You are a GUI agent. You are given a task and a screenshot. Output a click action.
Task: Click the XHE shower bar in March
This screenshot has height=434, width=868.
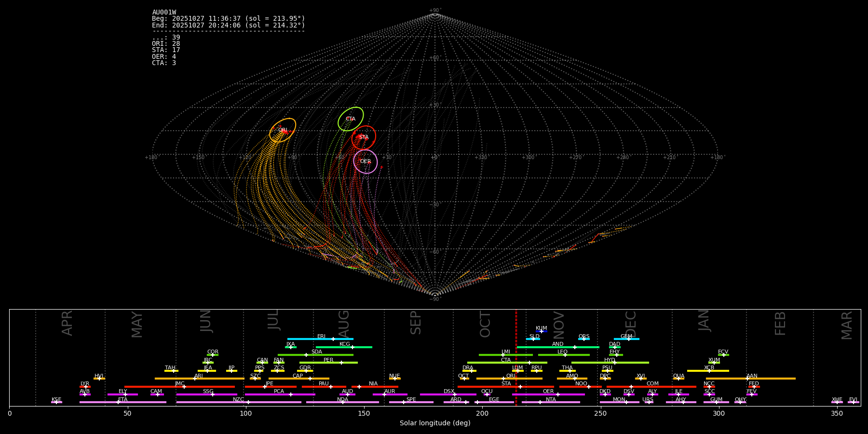pos(837,402)
